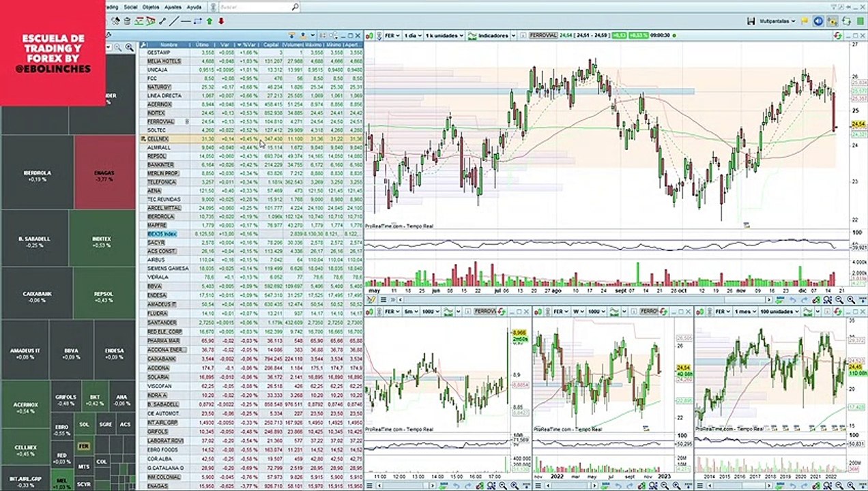Image resolution: width=868 pixels, height=491 pixels.
Task: Select the FERROVIAL row in the list
Action: click(x=252, y=121)
